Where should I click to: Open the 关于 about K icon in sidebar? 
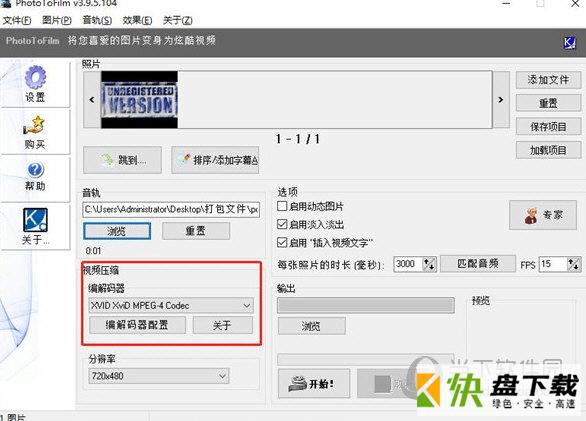[x=35, y=220]
